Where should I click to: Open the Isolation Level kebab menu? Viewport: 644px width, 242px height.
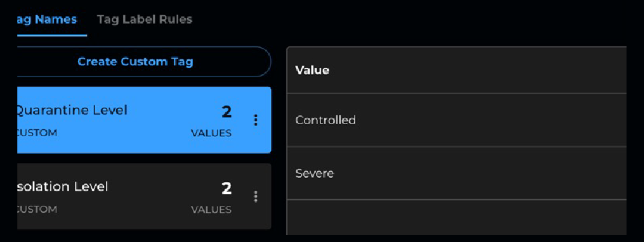point(256,196)
